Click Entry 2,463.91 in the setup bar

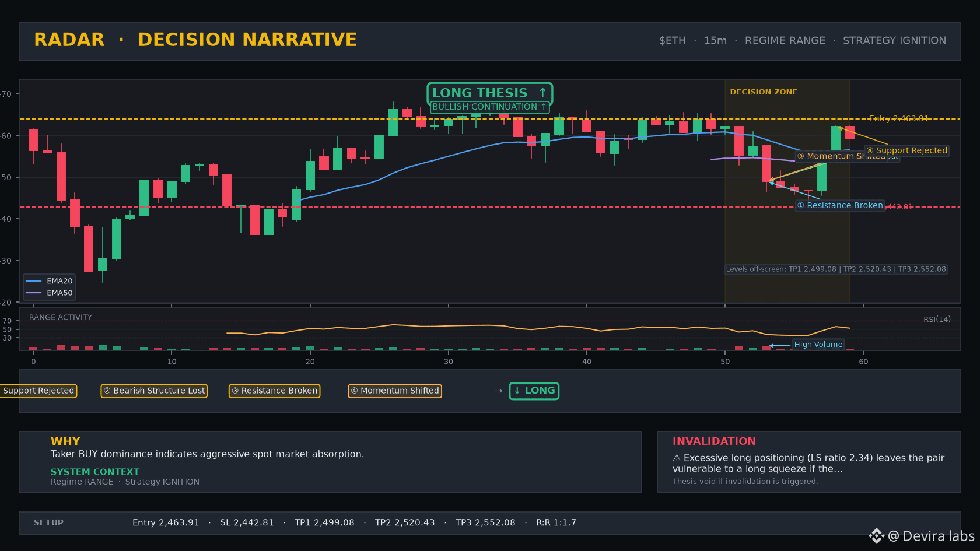pyautogui.click(x=166, y=523)
